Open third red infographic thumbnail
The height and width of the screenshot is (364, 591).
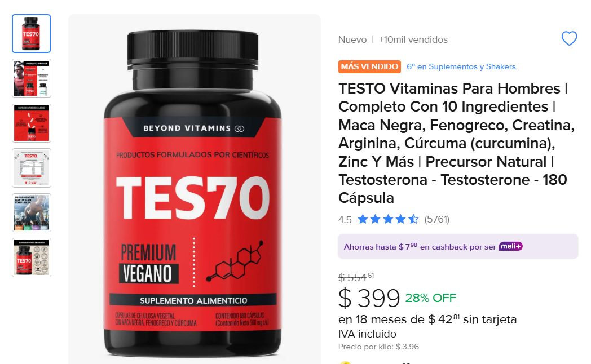click(31, 123)
